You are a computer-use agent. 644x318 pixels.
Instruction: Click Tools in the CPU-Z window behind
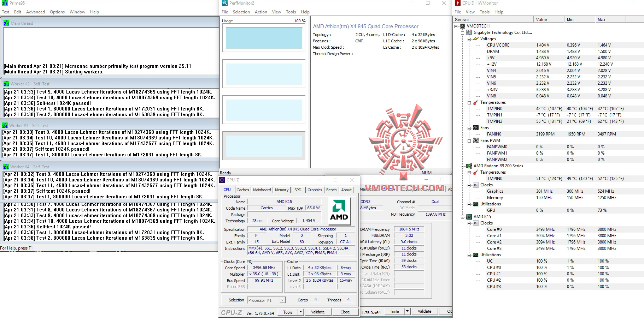394,311
